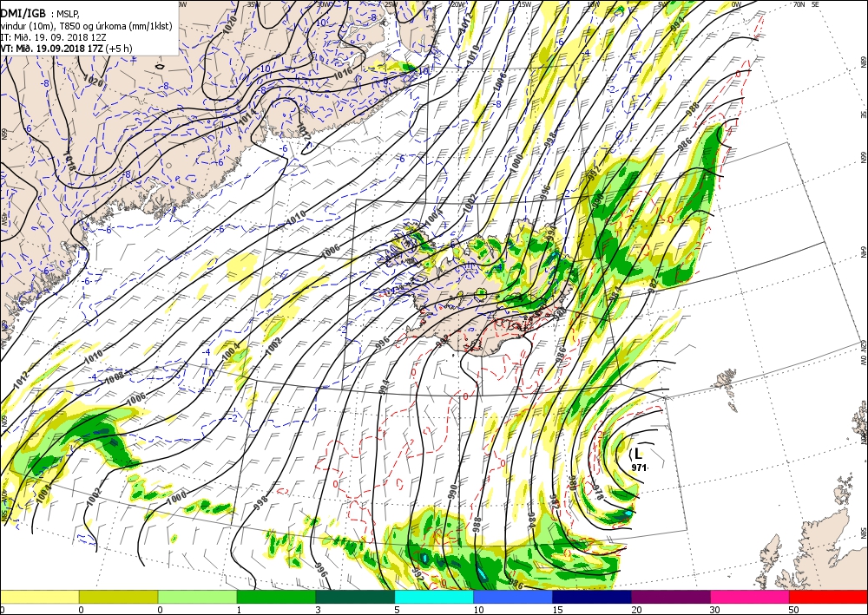Click the '1016' isobar label

(343, 72)
